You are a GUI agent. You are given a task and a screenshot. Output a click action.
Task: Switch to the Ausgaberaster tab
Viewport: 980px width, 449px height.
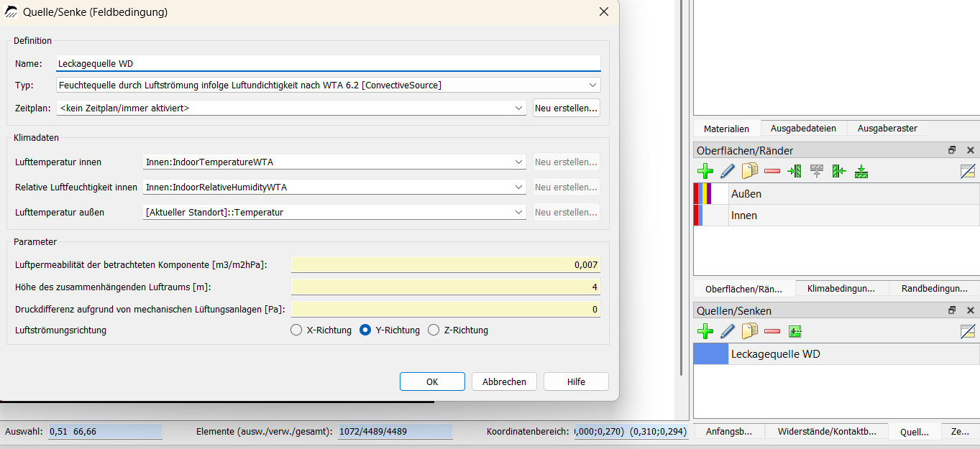coord(887,128)
